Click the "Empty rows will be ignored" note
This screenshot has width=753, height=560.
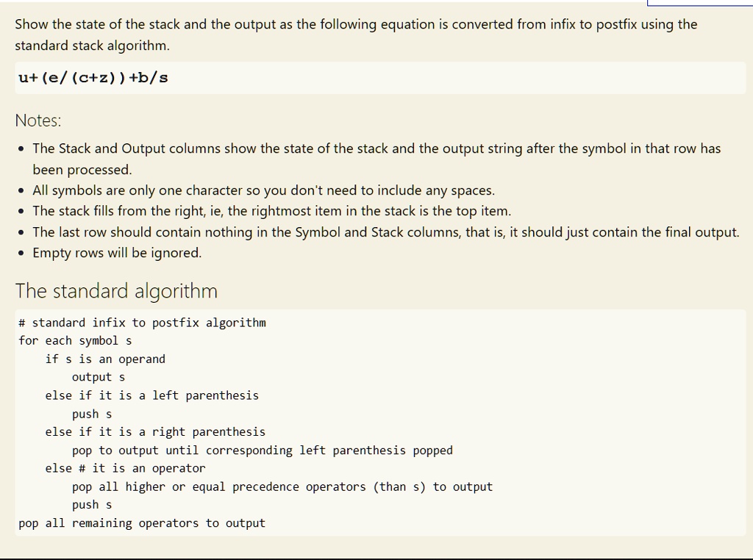(116, 253)
